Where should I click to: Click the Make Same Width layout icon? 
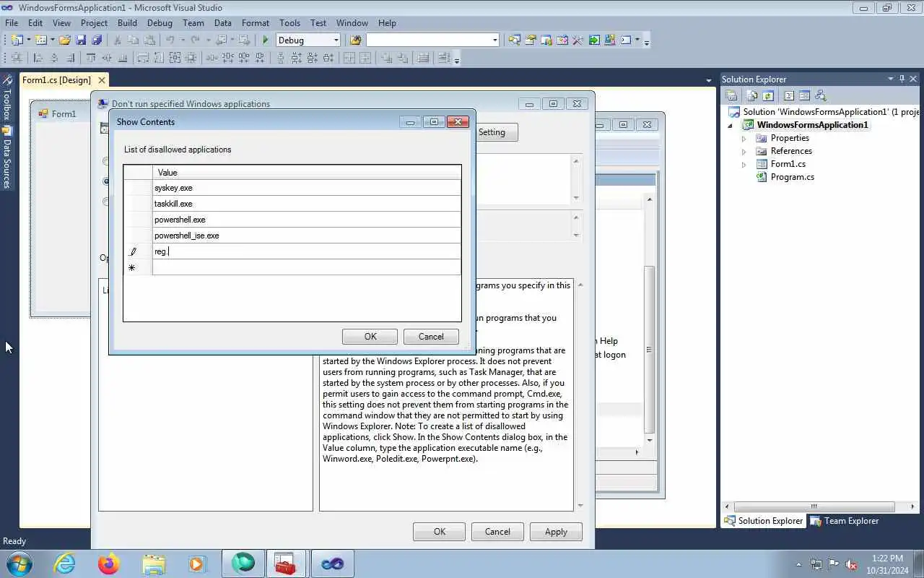(143, 58)
